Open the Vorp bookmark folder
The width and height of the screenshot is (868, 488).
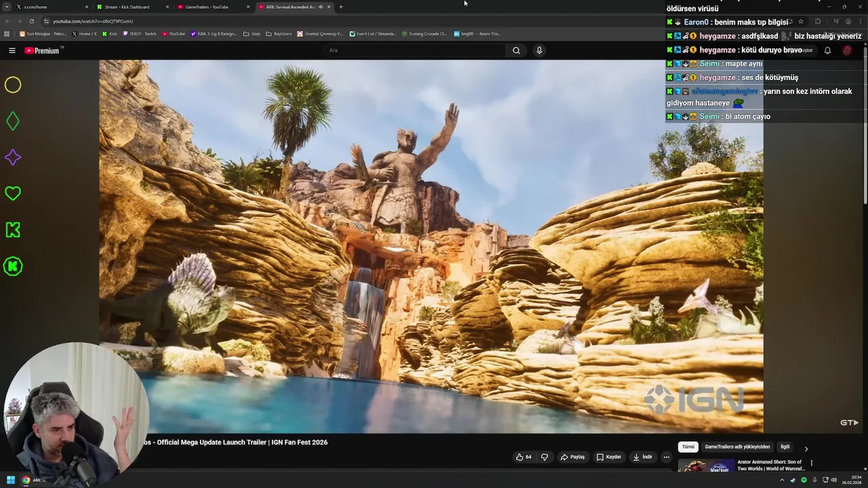pyautogui.click(x=252, y=33)
